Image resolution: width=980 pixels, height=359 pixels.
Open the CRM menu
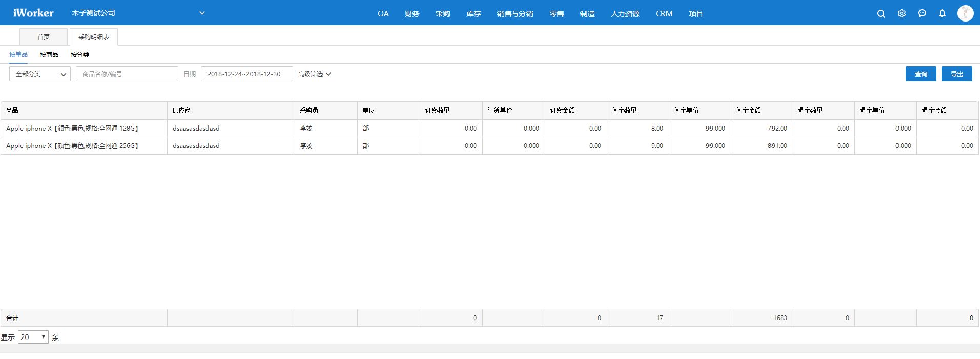click(664, 14)
